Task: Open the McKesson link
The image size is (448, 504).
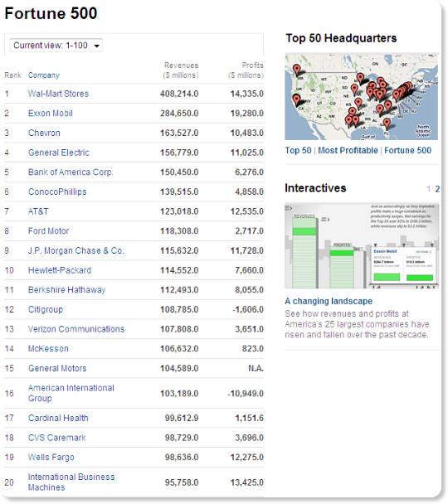Action: coord(48,349)
